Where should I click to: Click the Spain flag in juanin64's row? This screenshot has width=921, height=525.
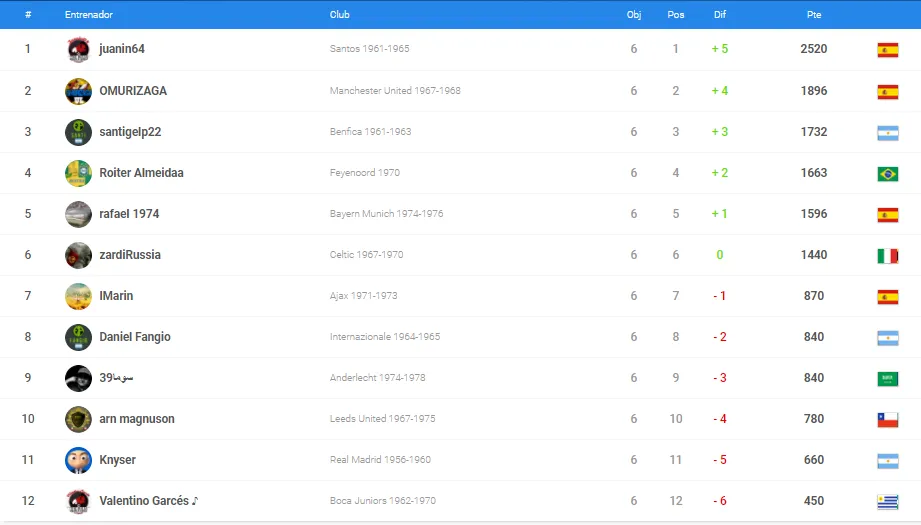click(x=888, y=50)
